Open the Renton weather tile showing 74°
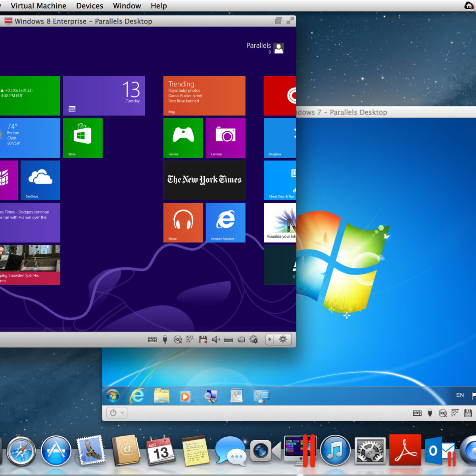Image resolution: width=476 pixels, height=476 pixels. [x=30, y=138]
